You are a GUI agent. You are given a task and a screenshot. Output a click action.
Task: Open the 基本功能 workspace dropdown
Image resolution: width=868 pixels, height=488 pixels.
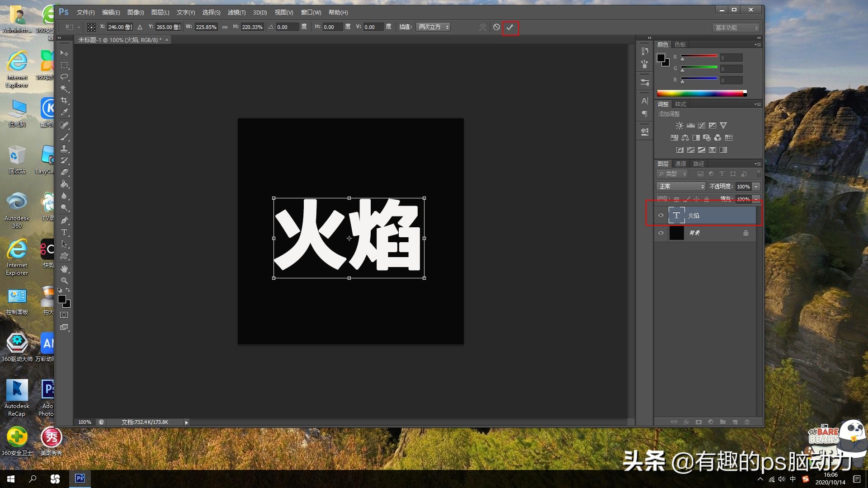(x=736, y=28)
